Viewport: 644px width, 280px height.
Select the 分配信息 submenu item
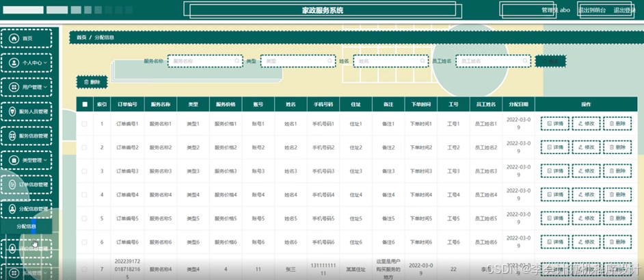(x=26, y=227)
